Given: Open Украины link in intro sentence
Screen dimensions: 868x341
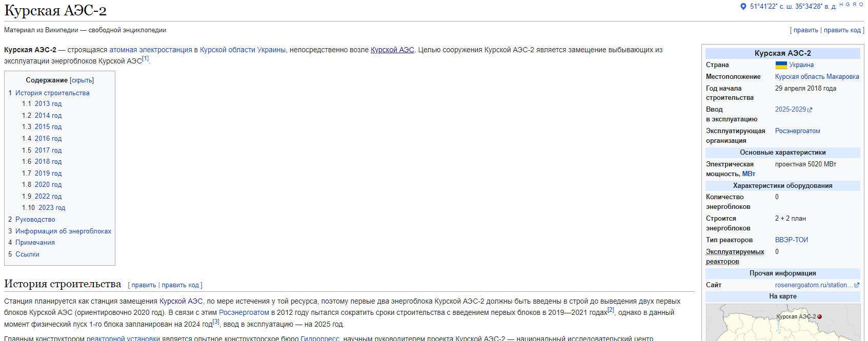Looking at the screenshot, I should tap(271, 50).
